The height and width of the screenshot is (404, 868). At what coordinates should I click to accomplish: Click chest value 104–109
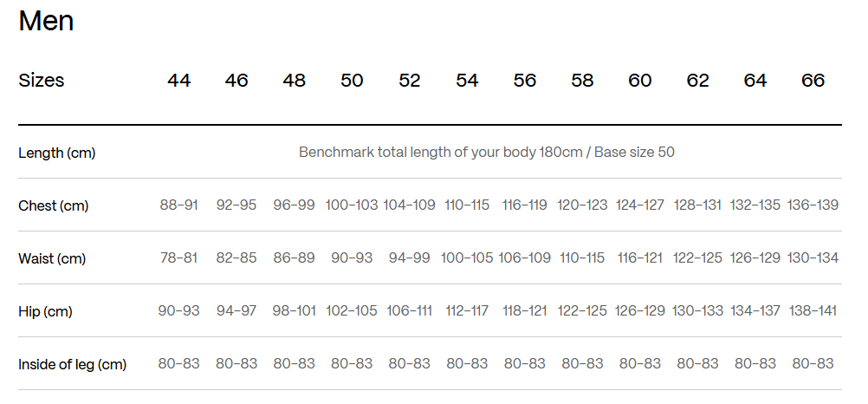[x=409, y=205]
